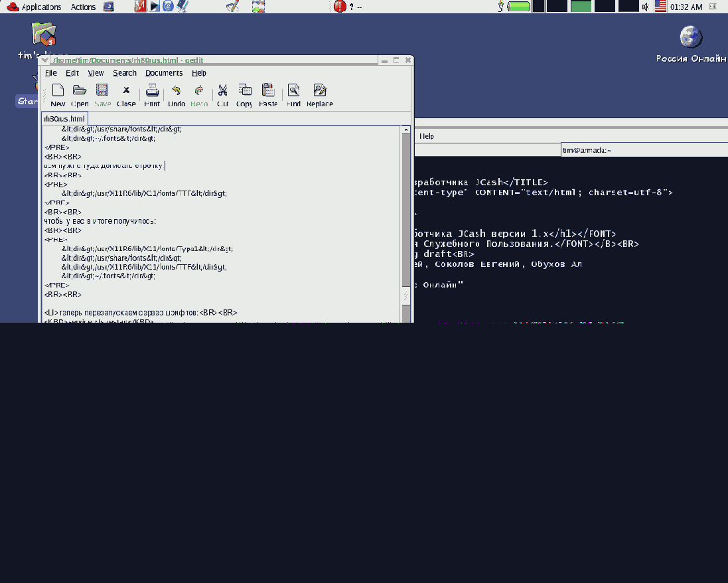
Task: Undo the last edit in gedit
Action: pyautogui.click(x=177, y=94)
